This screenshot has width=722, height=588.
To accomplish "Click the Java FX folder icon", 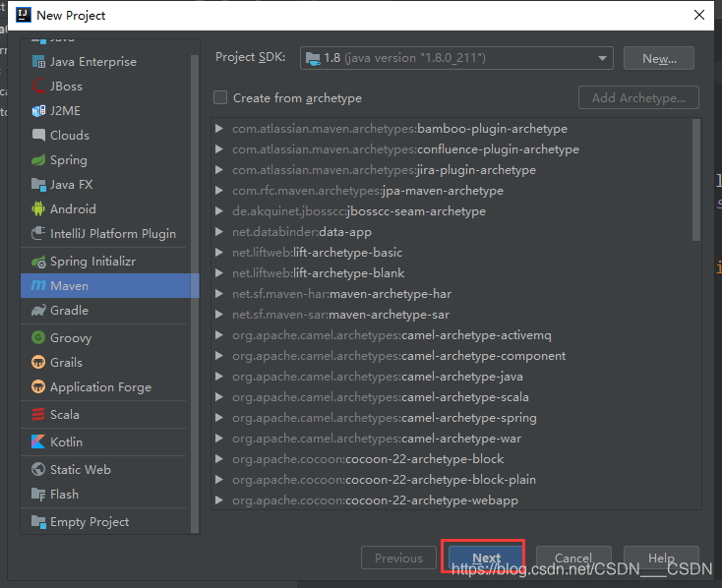I will click(x=38, y=185).
